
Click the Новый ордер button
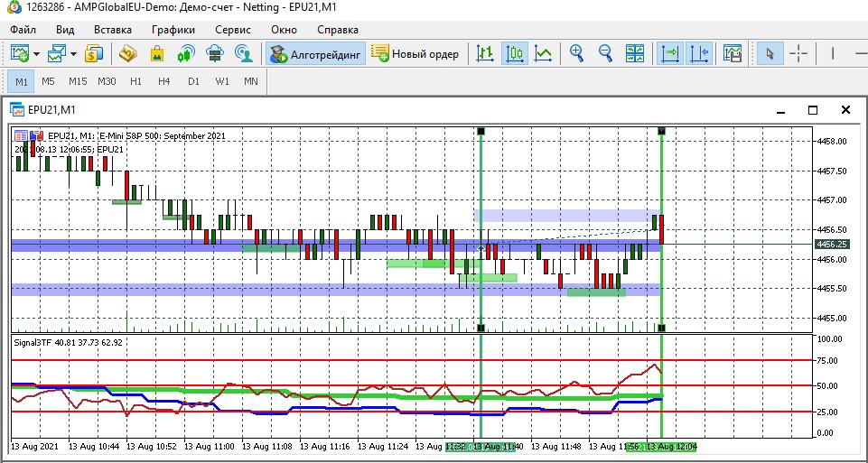click(415, 54)
